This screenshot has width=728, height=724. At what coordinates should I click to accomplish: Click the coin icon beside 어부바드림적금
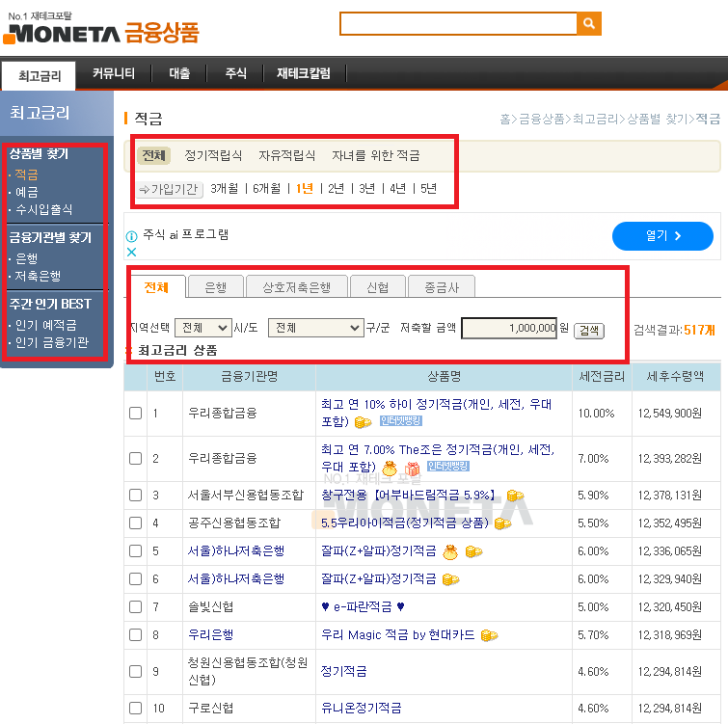tap(515, 496)
